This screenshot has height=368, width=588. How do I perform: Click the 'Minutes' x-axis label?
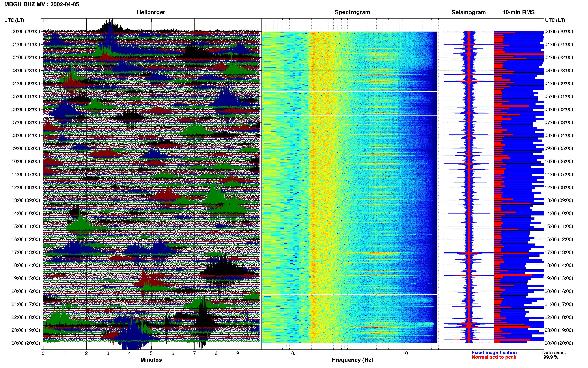pos(151,360)
